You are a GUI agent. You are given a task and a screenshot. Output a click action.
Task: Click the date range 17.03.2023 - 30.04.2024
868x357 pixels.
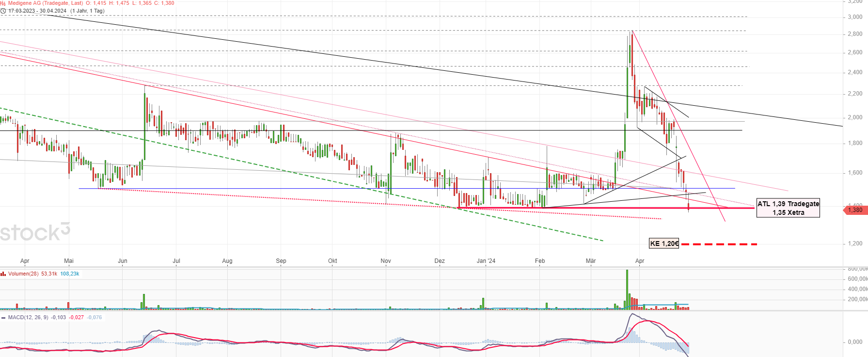coord(37,11)
